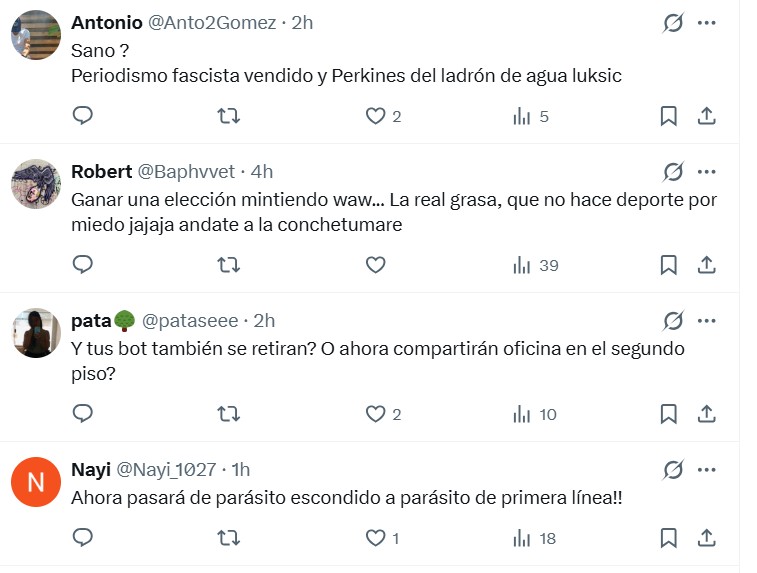Open Robert's profile picture
This screenshot has width=757, height=573.
[36, 185]
